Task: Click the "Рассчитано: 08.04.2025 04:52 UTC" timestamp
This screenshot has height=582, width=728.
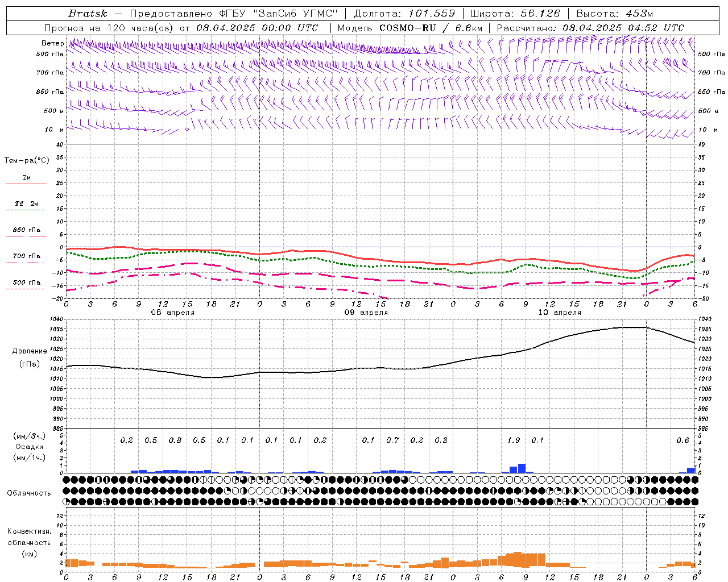Action: point(590,28)
